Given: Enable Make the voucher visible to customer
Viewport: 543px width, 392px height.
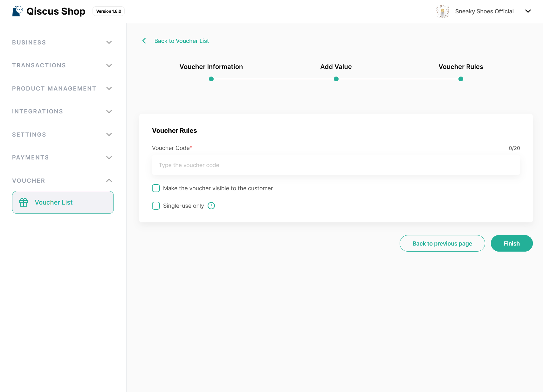Looking at the screenshot, I should pyautogui.click(x=156, y=188).
